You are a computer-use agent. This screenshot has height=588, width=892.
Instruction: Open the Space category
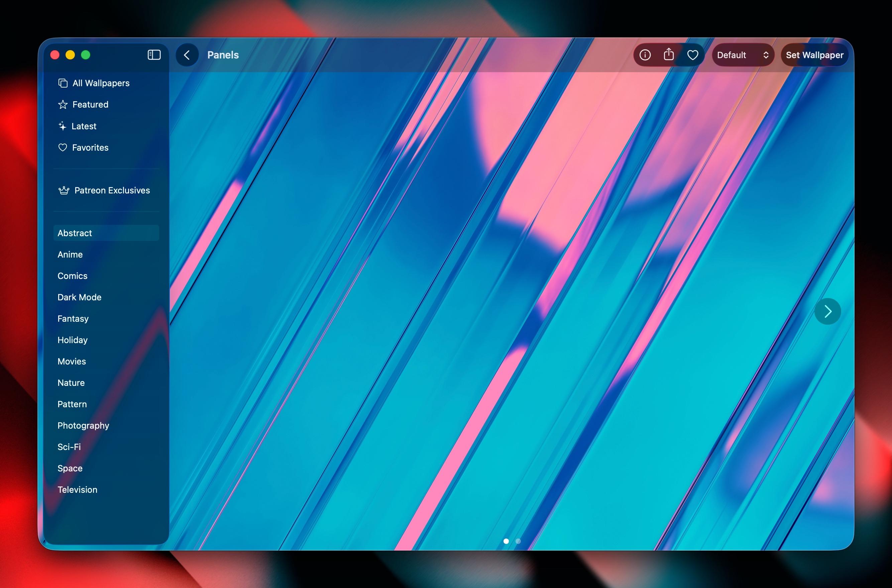click(106, 468)
